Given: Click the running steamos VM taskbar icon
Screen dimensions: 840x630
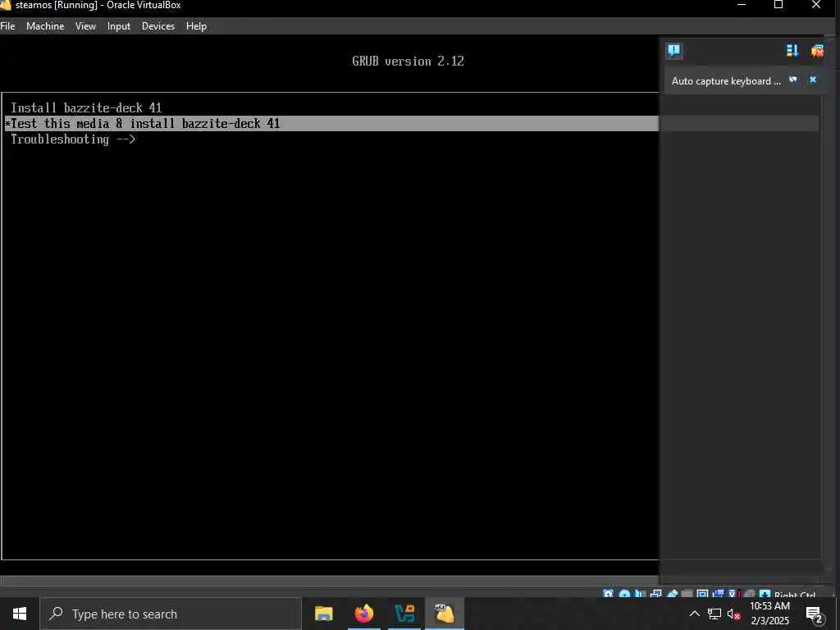Looking at the screenshot, I should (x=445, y=614).
